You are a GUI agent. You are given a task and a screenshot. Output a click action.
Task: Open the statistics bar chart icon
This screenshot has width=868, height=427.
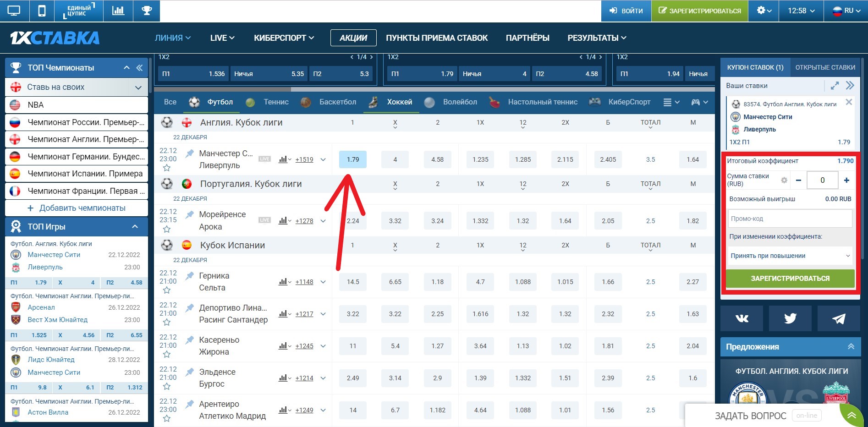(x=118, y=11)
